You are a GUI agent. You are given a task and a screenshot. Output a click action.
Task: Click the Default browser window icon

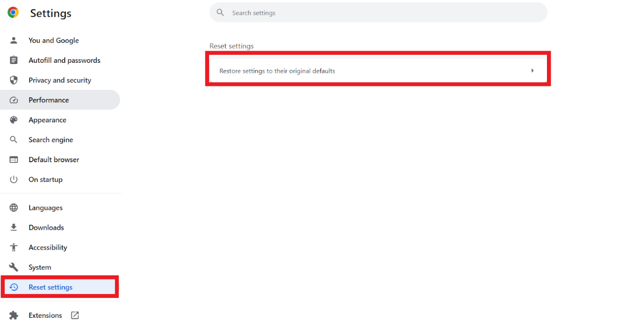click(13, 159)
